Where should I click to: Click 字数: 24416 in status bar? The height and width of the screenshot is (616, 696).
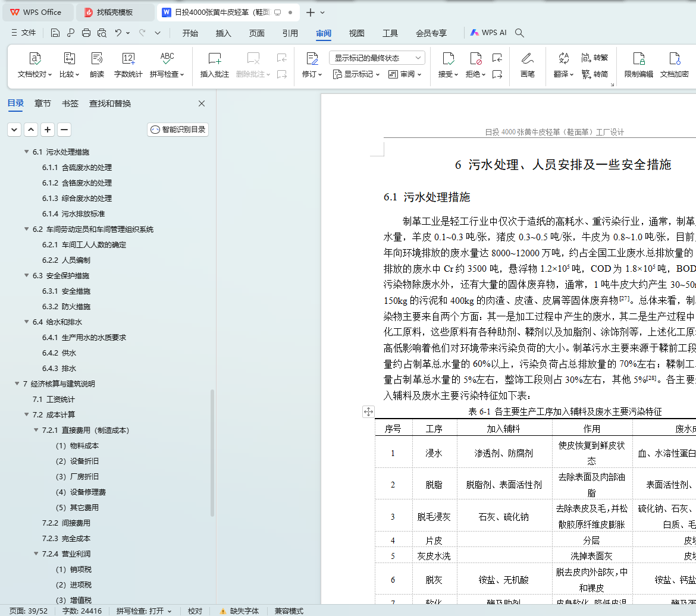[82, 611]
